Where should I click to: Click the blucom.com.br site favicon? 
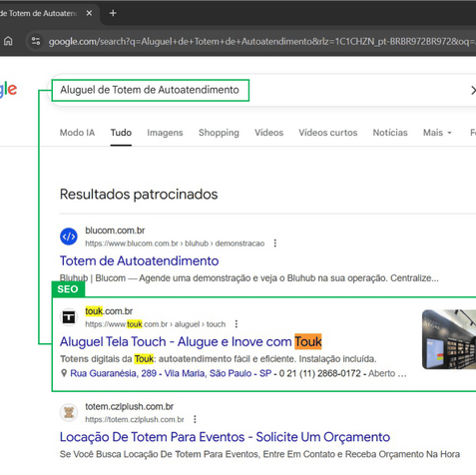[x=69, y=237]
